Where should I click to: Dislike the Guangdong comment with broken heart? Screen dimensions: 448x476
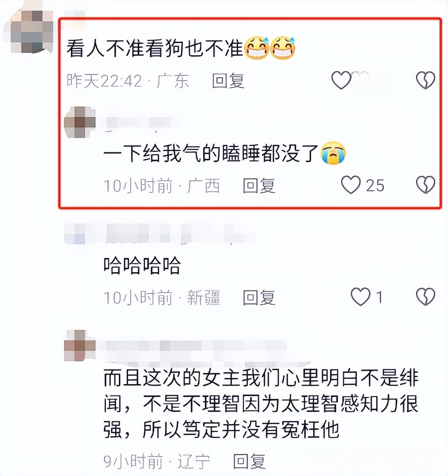[x=425, y=80]
